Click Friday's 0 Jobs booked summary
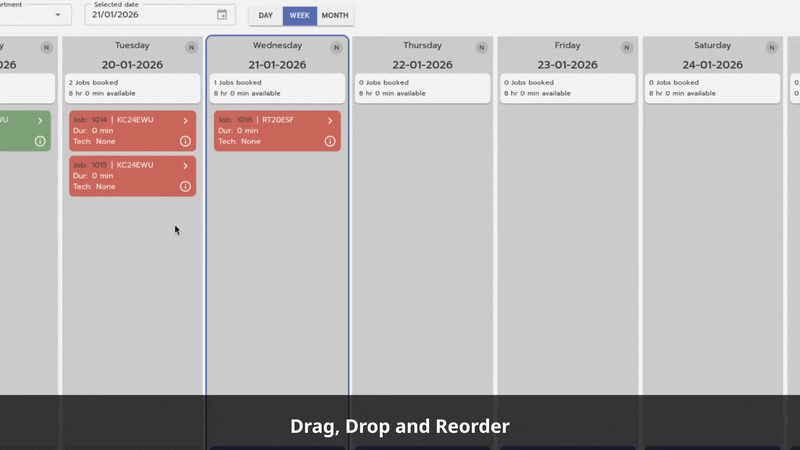 567,88
